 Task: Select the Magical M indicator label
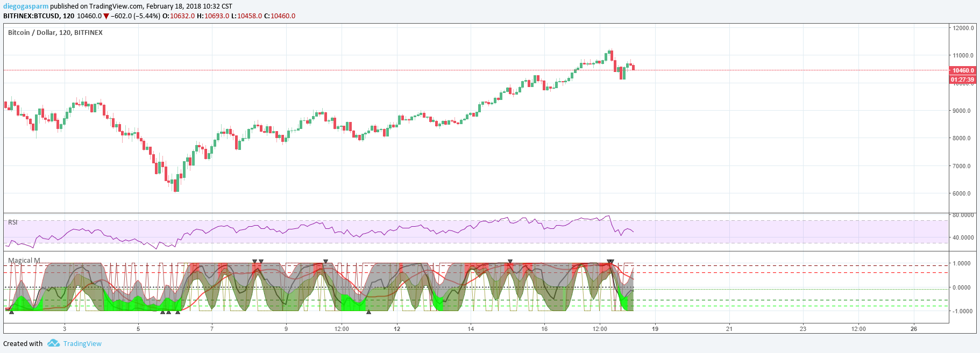24,261
